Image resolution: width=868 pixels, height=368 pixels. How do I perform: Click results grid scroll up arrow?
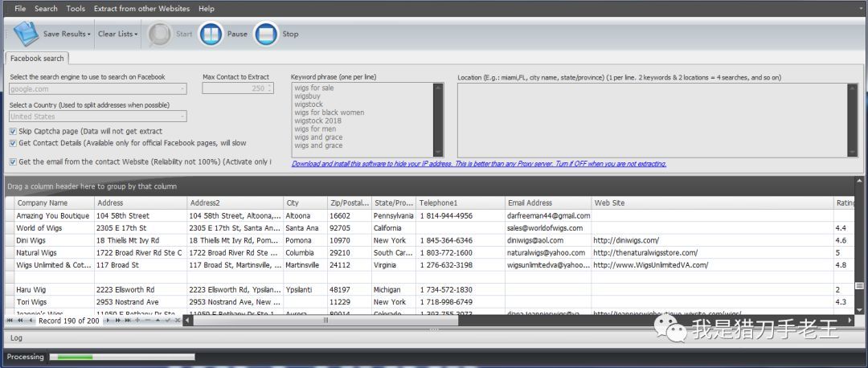click(859, 181)
